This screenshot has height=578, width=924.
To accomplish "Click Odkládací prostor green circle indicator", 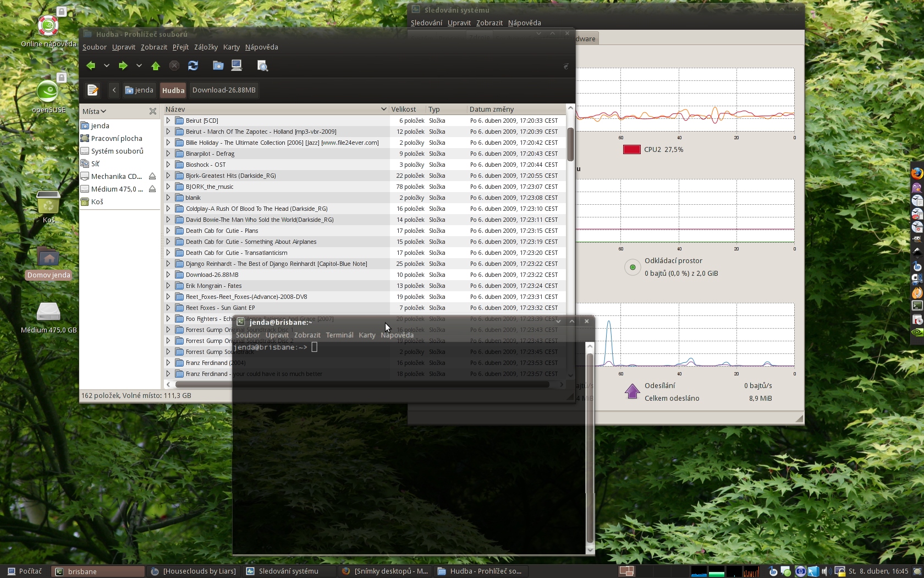I will 632,268.
